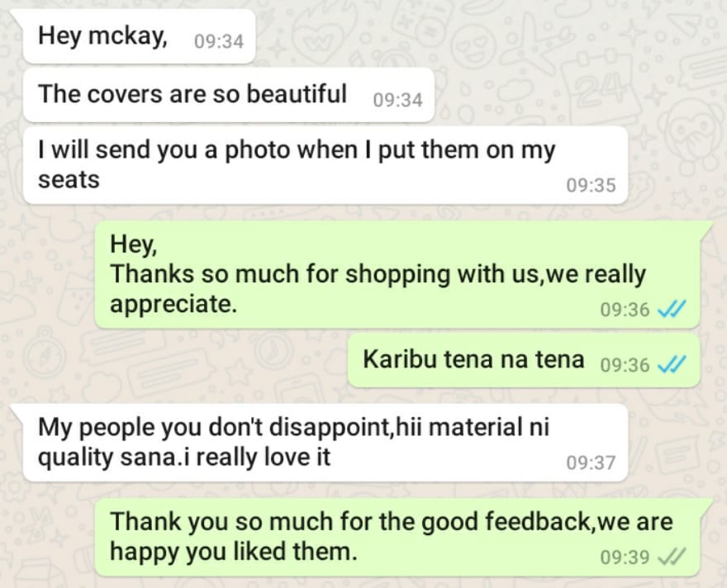Tap the 'I will send you a photo' message
The width and height of the screenshot is (727, 588).
coord(325,165)
